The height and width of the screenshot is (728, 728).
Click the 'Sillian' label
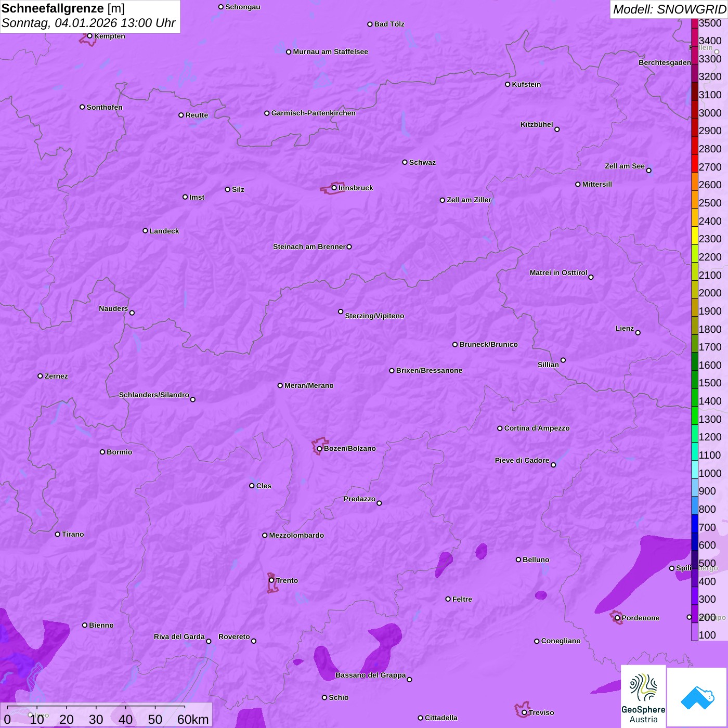[548, 365]
